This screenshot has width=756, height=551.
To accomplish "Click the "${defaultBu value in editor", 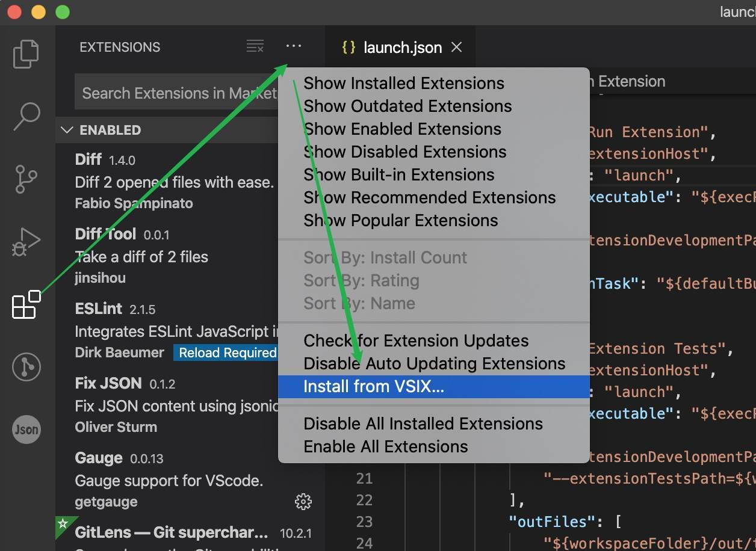I will click(706, 283).
